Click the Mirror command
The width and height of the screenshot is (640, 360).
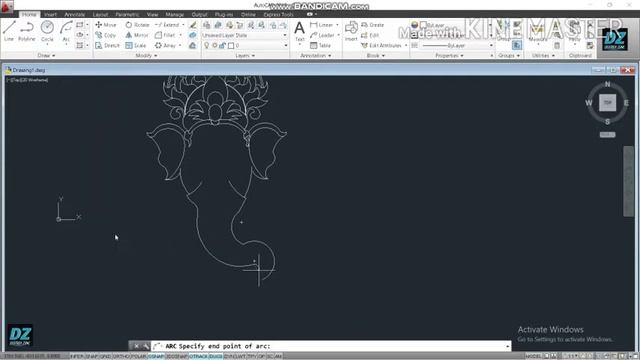tap(137, 36)
